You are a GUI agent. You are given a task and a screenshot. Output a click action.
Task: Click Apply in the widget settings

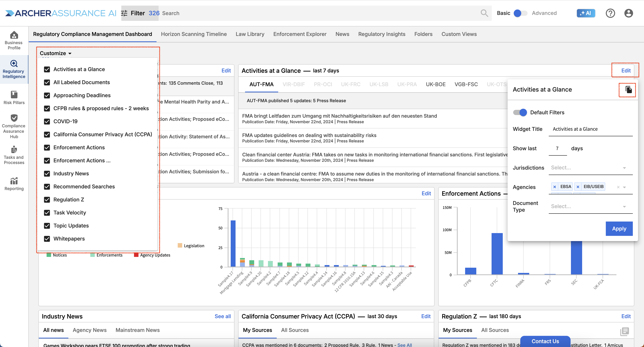(619, 229)
